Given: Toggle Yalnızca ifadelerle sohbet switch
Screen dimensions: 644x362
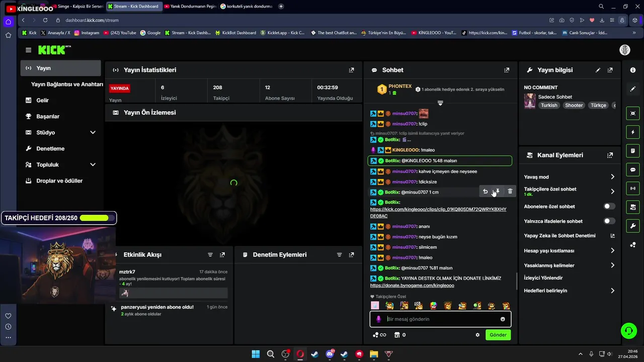Looking at the screenshot, I should (609, 221).
